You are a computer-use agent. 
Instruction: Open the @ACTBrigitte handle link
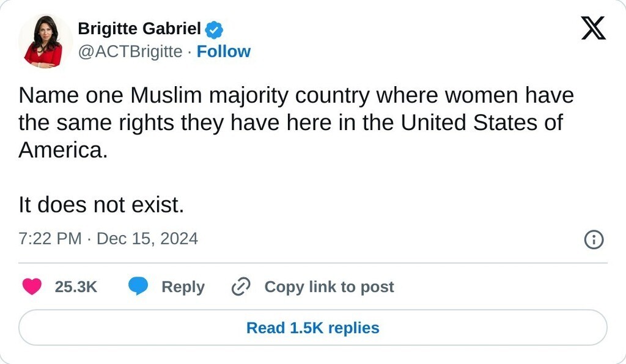(x=130, y=52)
